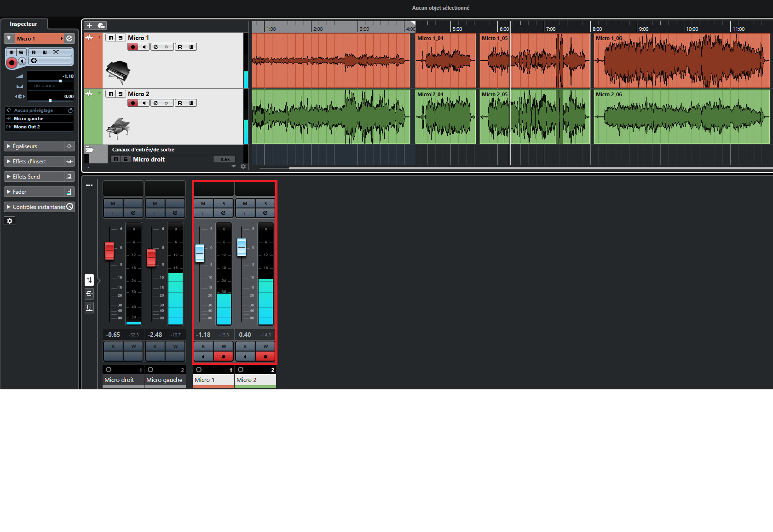Open mixer three-dots options menu
This screenshot has width=773, height=532.
point(89,185)
